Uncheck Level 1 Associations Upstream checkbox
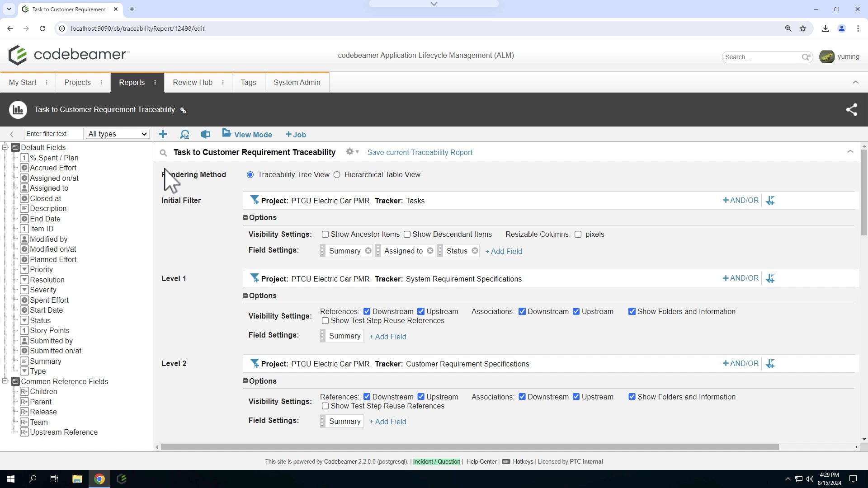 coord(576,312)
